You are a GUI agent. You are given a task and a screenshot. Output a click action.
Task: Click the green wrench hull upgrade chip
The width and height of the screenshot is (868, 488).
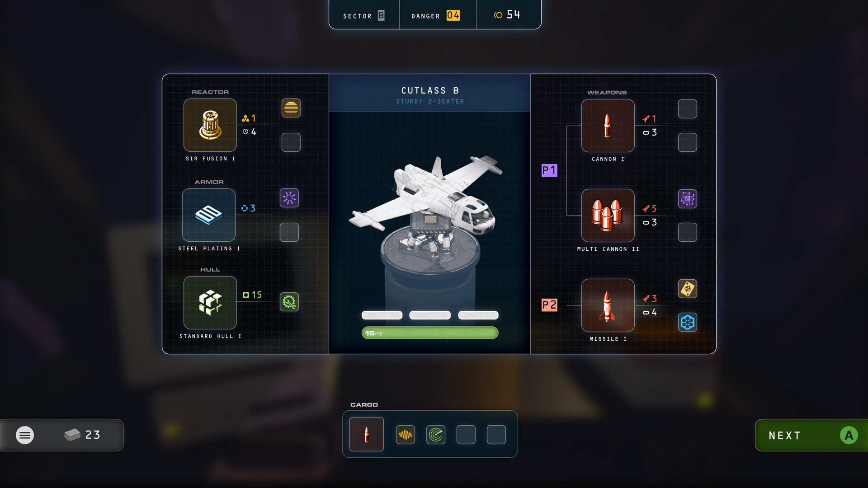[289, 302]
